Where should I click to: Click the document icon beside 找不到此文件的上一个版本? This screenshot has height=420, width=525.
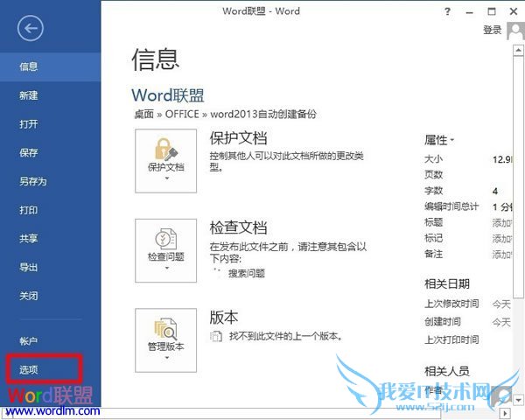(216, 336)
